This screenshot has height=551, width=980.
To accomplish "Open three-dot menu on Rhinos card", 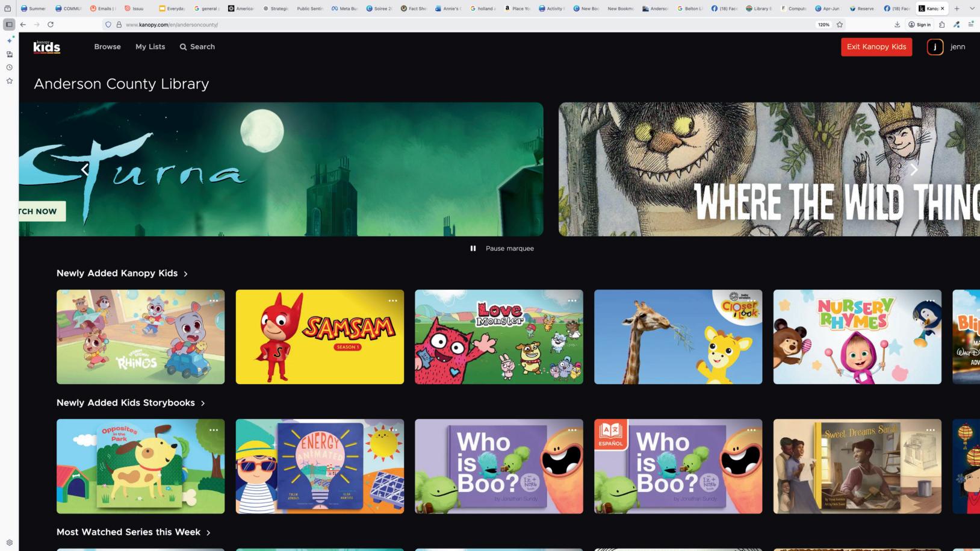I will click(213, 300).
